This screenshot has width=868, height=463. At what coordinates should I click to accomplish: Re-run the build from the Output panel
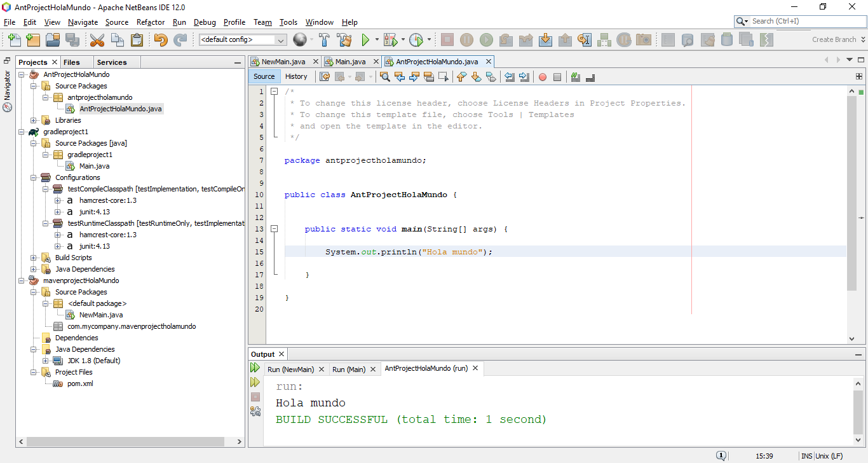pyautogui.click(x=254, y=368)
